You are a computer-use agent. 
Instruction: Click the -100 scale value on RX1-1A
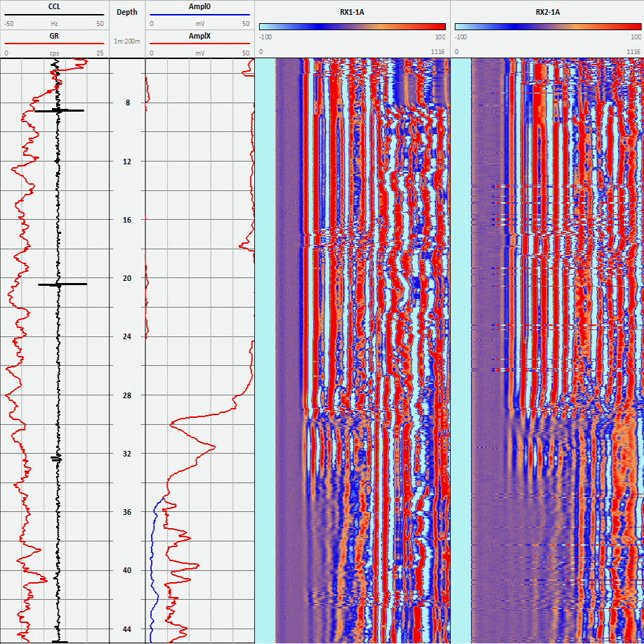[265, 37]
